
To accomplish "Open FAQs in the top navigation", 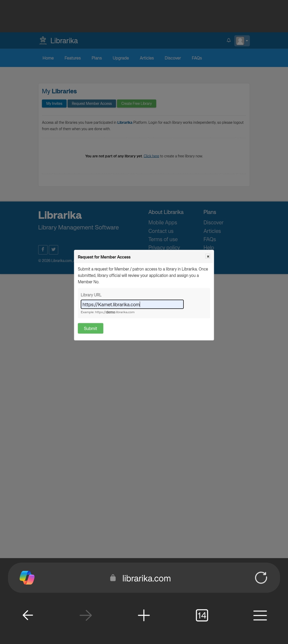I will pos(197,58).
